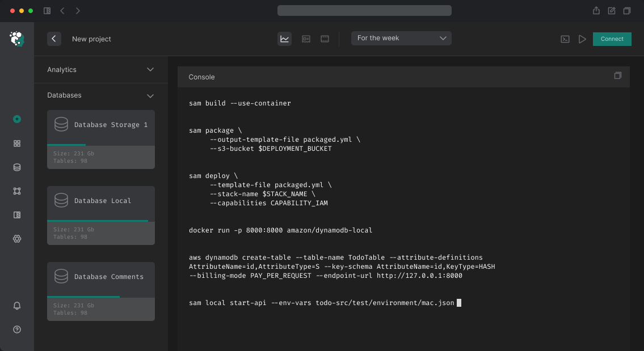This screenshot has height=351, width=644.
Task: Click the green plus icon in sidebar
Action: [x=17, y=119]
